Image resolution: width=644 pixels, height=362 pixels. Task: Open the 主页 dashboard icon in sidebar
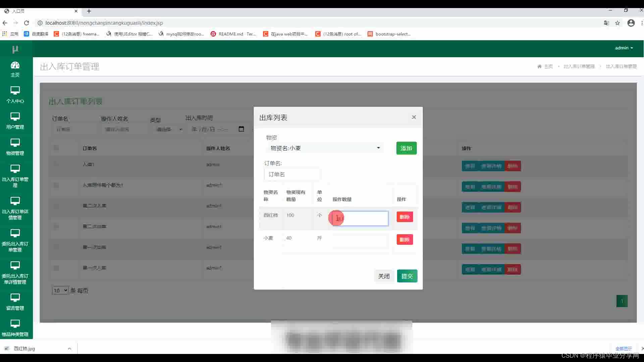[15, 65]
